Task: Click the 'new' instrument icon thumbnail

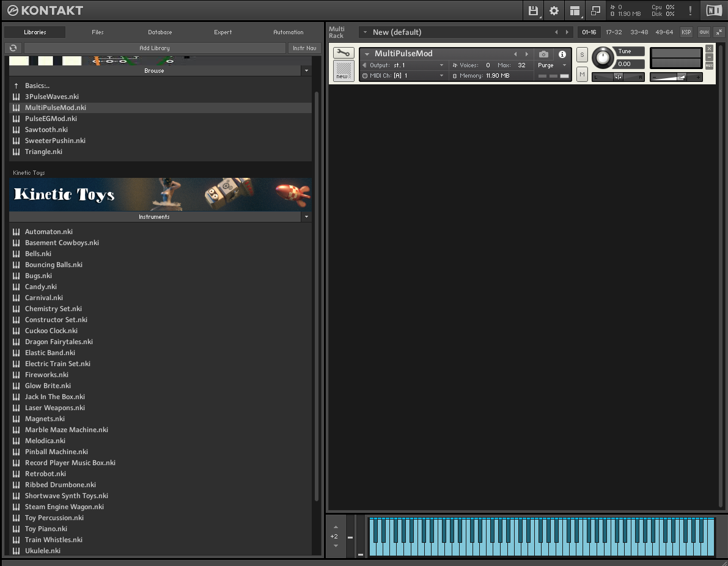Action: 344,70
